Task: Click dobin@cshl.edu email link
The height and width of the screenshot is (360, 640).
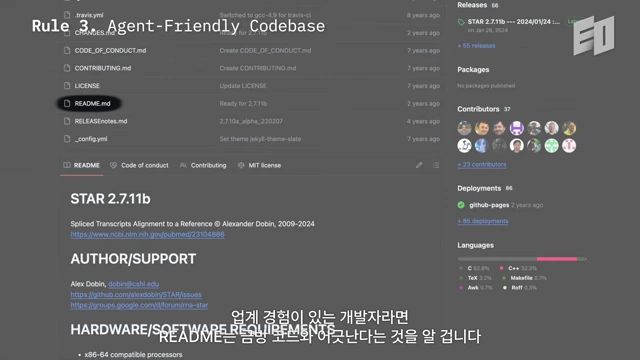Action: click(x=133, y=284)
